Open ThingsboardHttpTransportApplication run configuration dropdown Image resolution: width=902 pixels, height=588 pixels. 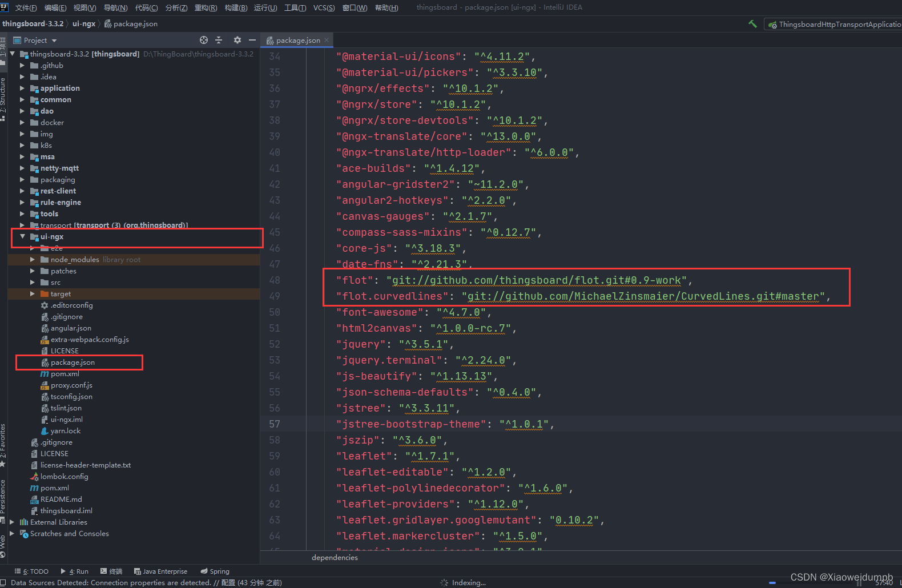pos(835,24)
